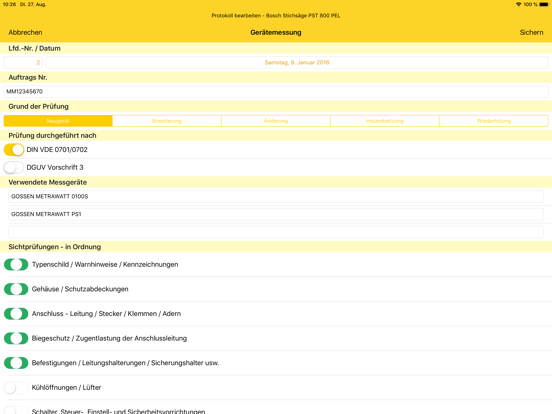552x414 pixels.
Task: Select the Wiederholung segment
Action: 494,121
